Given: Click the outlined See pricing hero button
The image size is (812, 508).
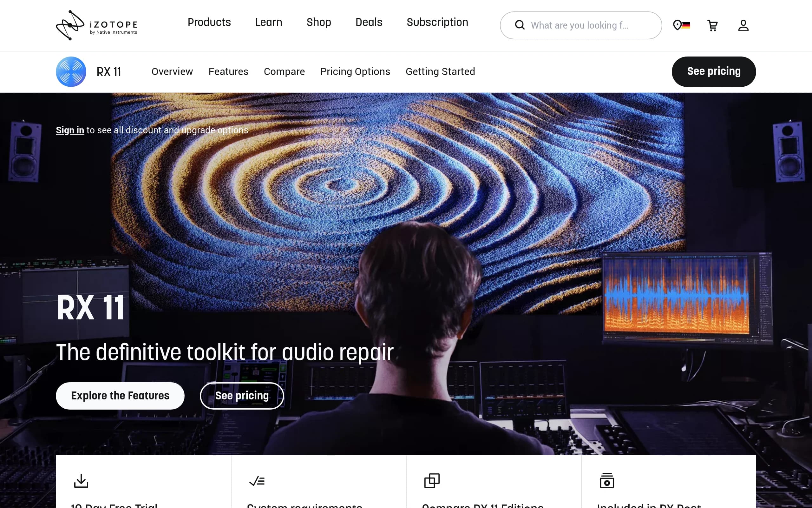Looking at the screenshot, I should [242, 396].
